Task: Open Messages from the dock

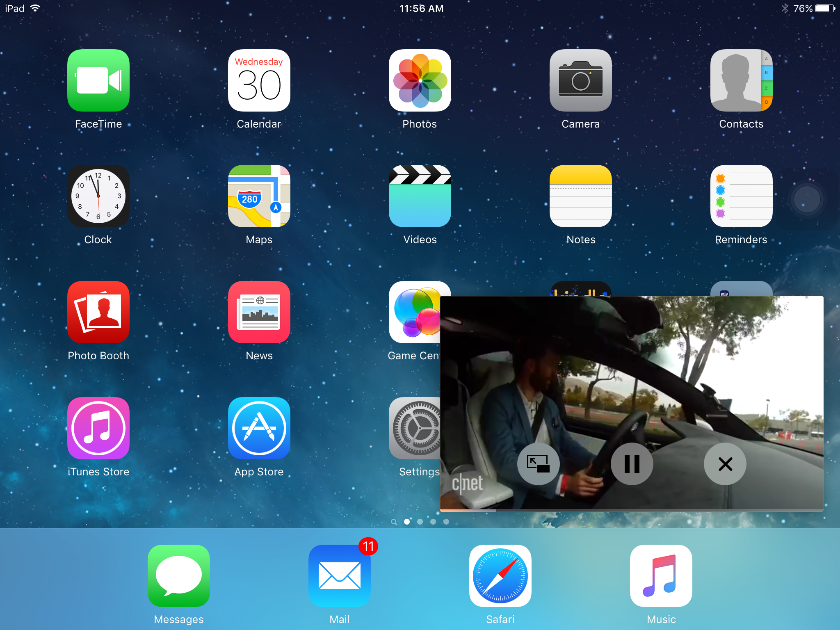Action: coord(179,576)
